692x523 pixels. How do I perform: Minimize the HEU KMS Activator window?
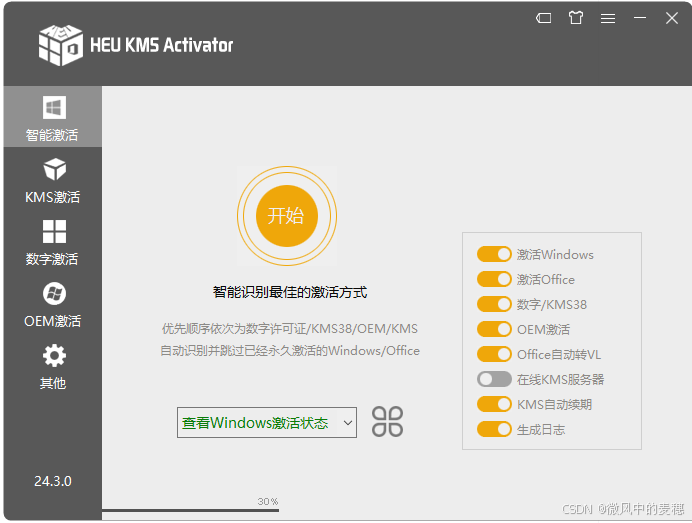tap(640, 18)
